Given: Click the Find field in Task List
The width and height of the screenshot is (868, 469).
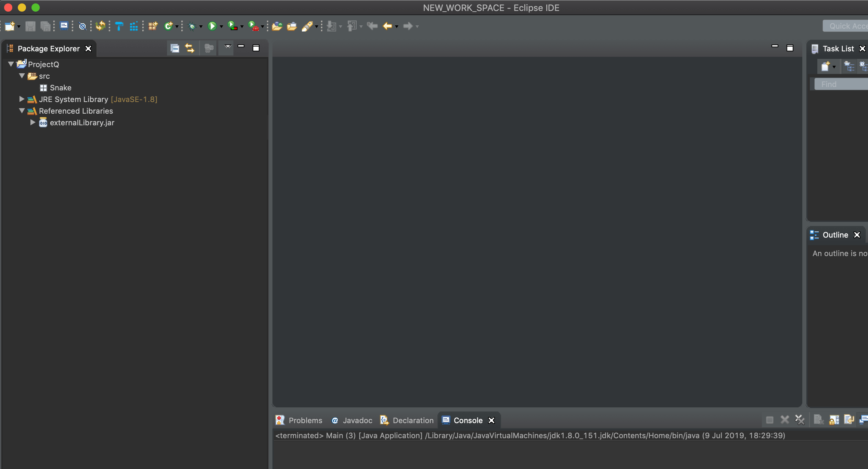Looking at the screenshot, I should pyautogui.click(x=840, y=84).
